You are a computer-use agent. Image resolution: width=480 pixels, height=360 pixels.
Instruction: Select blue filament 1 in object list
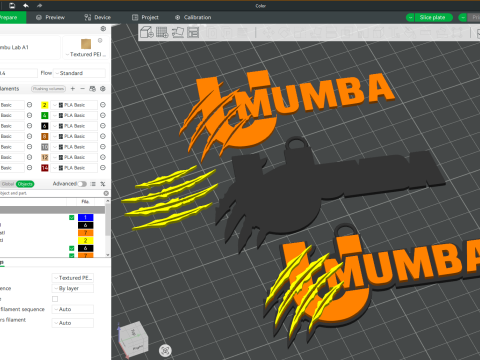85,218
